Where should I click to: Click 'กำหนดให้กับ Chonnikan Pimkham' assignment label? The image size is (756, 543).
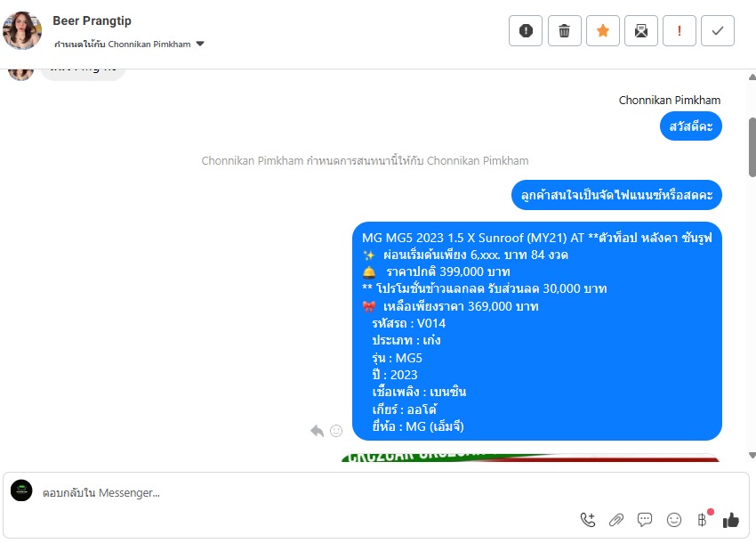123,44
